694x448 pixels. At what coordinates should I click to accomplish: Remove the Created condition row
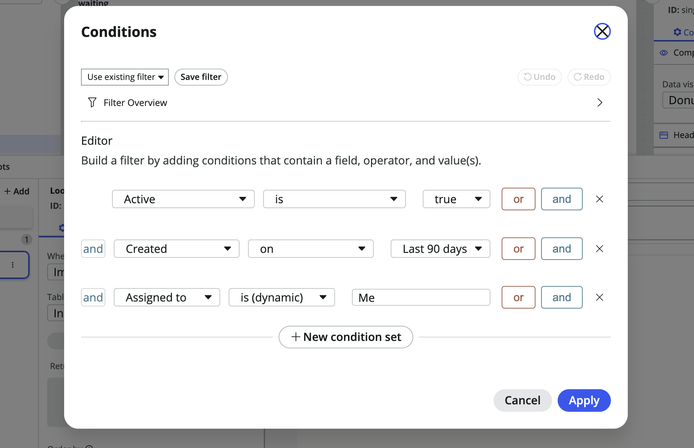[599, 249]
